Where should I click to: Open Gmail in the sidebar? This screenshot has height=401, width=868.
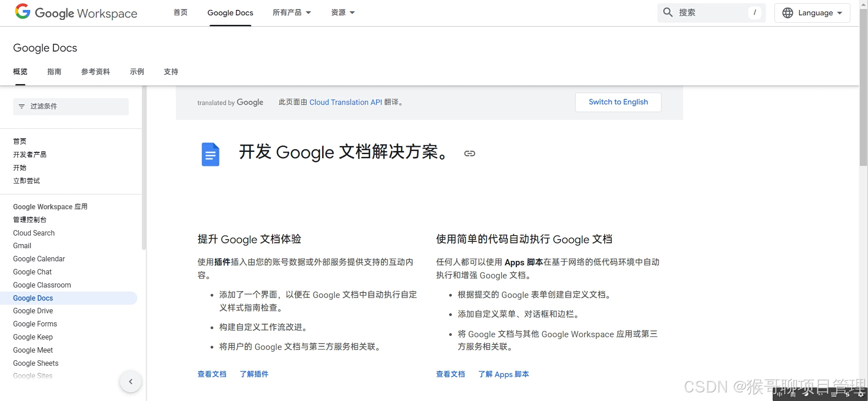[x=22, y=245]
